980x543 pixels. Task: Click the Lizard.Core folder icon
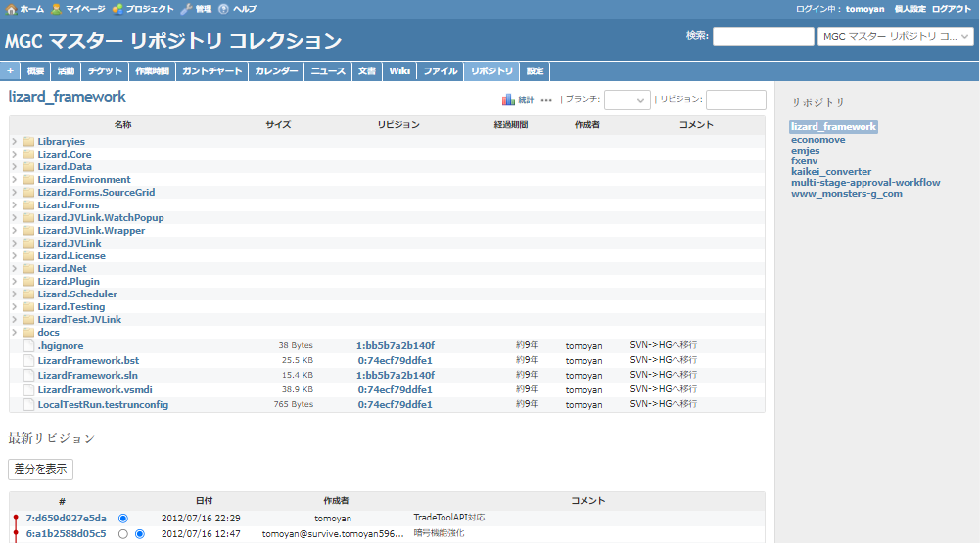click(28, 155)
